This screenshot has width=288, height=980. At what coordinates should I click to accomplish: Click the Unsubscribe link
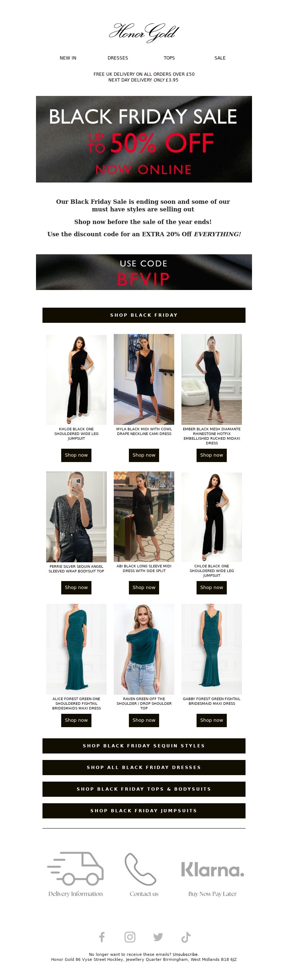point(185,954)
